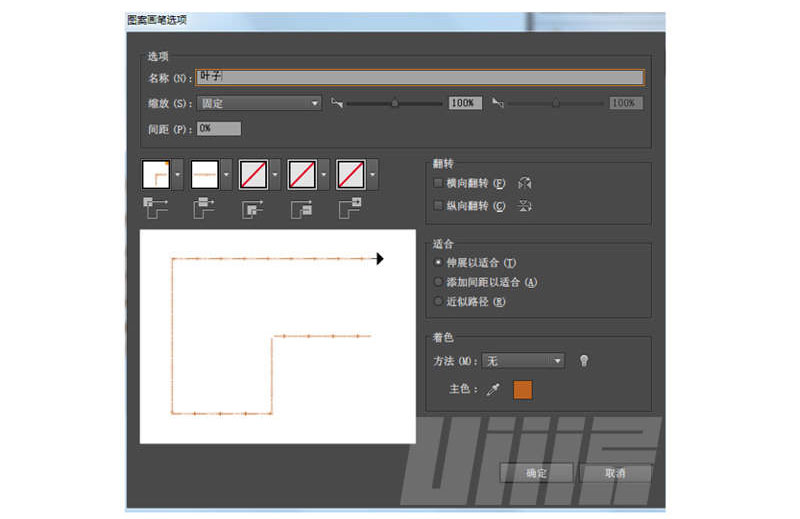Select the start tile thumbnail

tap(302, 175)
